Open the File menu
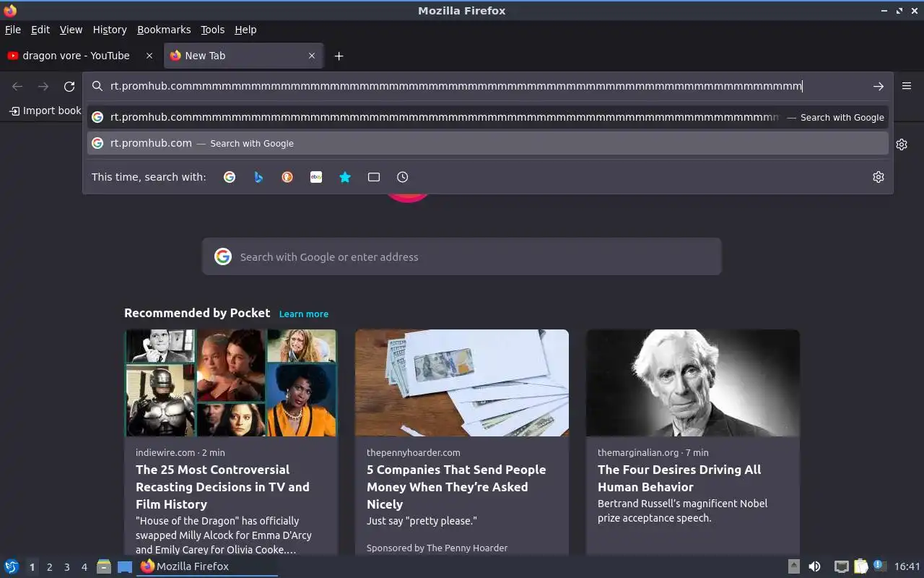 click(13, 30)
